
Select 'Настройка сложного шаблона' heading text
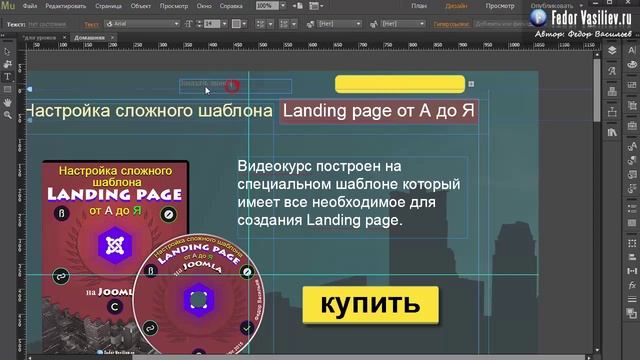(150, 111)
